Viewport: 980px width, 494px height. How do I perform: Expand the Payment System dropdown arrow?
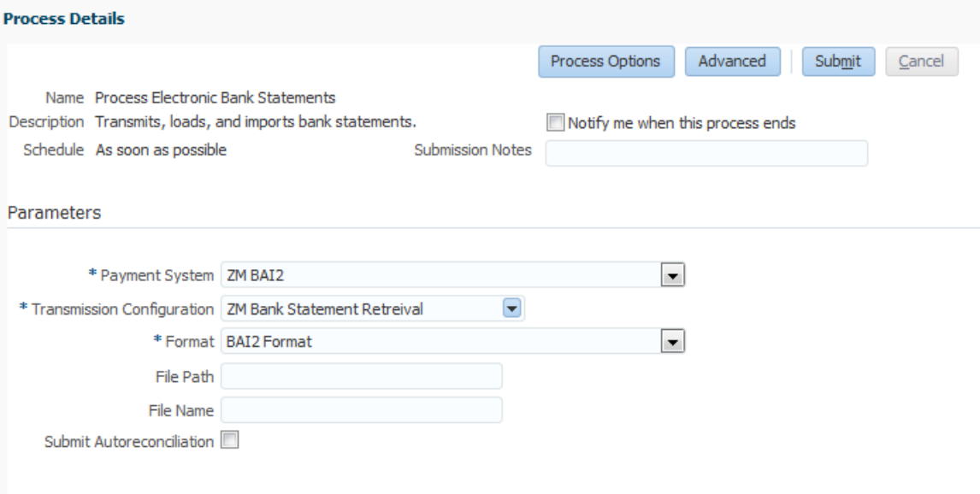tap(674, 275)
